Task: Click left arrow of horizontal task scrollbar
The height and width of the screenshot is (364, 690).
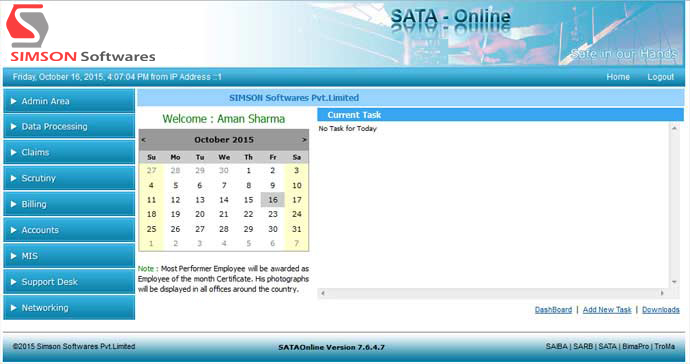Action: click(x=323, y=293)
